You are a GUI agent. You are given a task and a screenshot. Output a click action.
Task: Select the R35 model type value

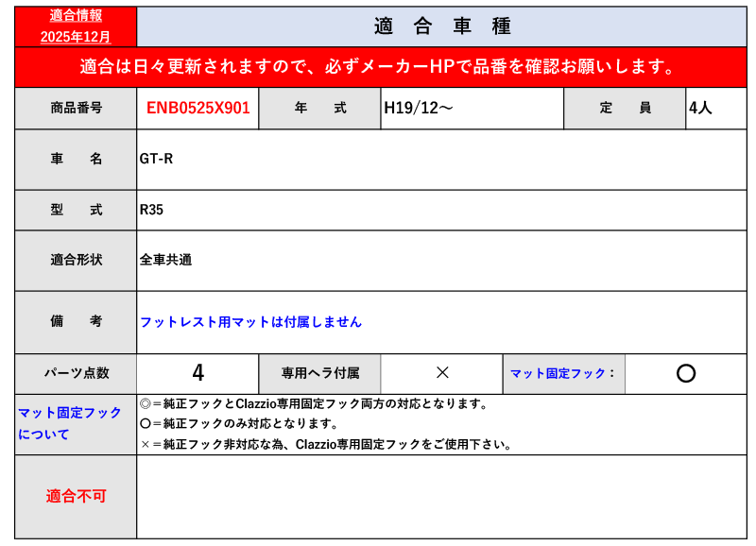(152, 210)
